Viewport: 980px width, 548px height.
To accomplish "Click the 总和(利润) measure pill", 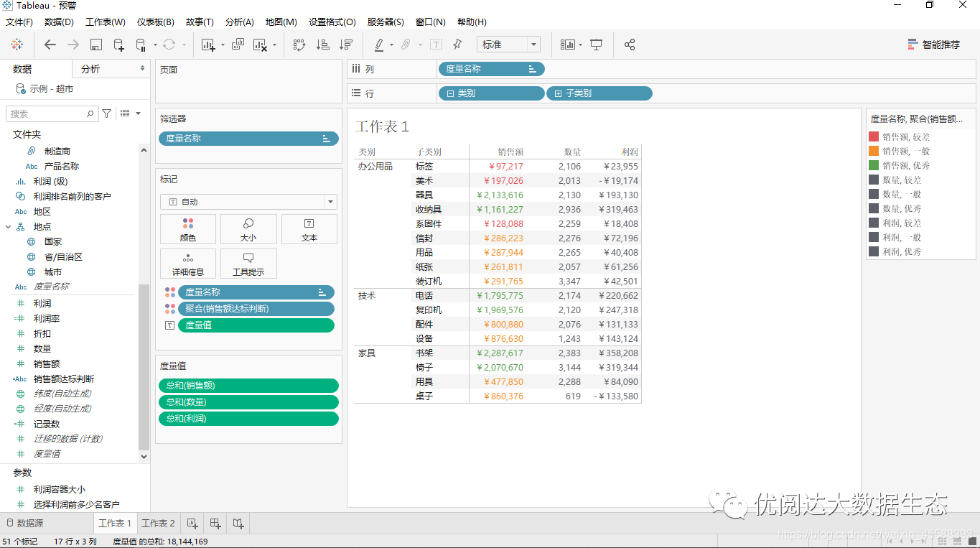I will pos(248,419).
